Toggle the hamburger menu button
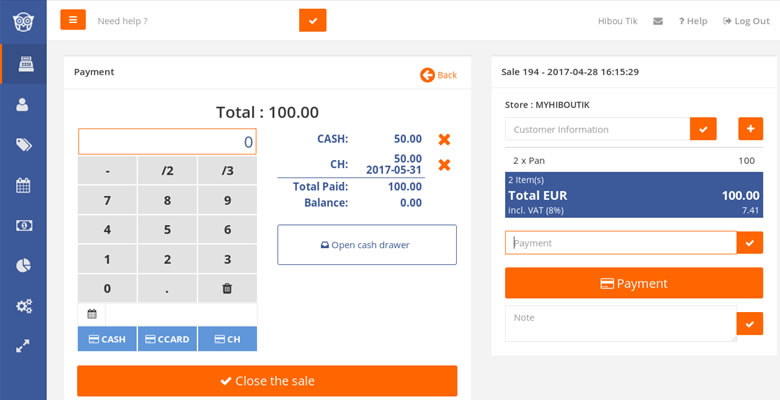This screenshot has height=400, width=780. (73, 20)
